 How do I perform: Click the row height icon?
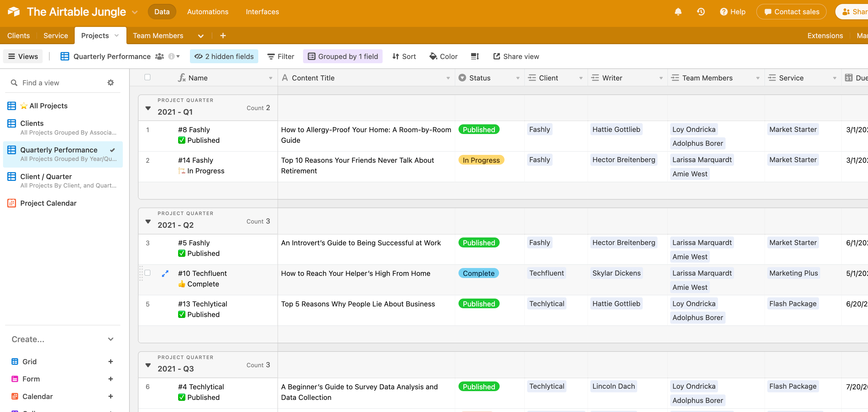tap(475, 56)
